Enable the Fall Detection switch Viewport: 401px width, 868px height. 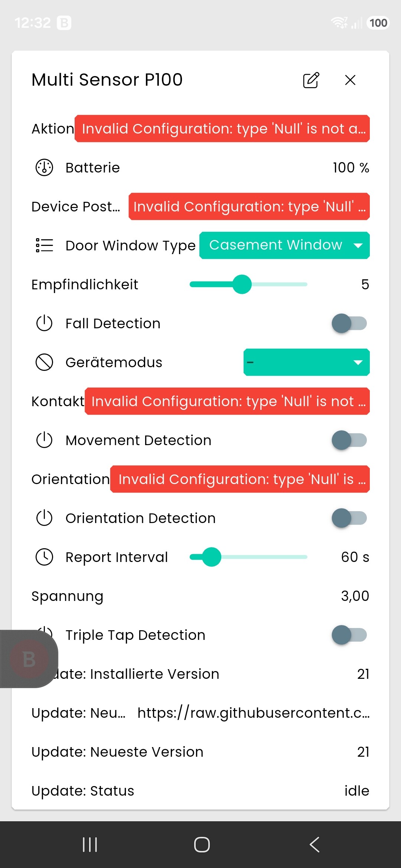click(x=349, y=323)
